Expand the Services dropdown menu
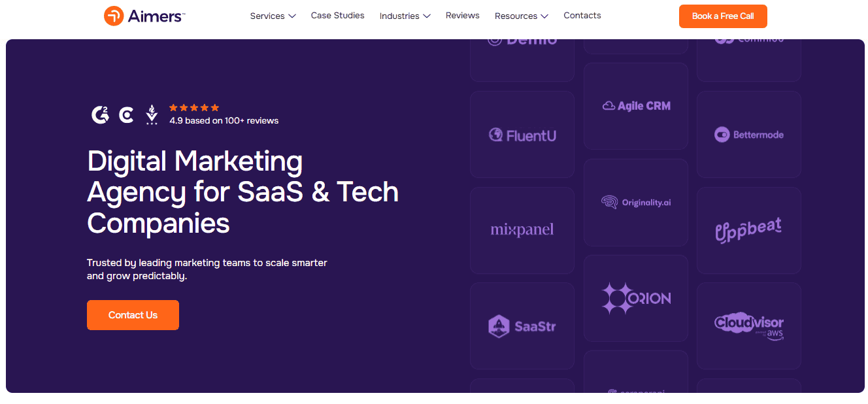 (x=273, y=16)
